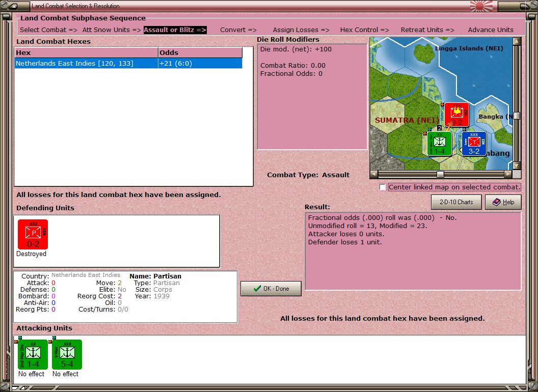
Task: Open the 2-D-10 Charts
Action: click(x=456, y=202)
